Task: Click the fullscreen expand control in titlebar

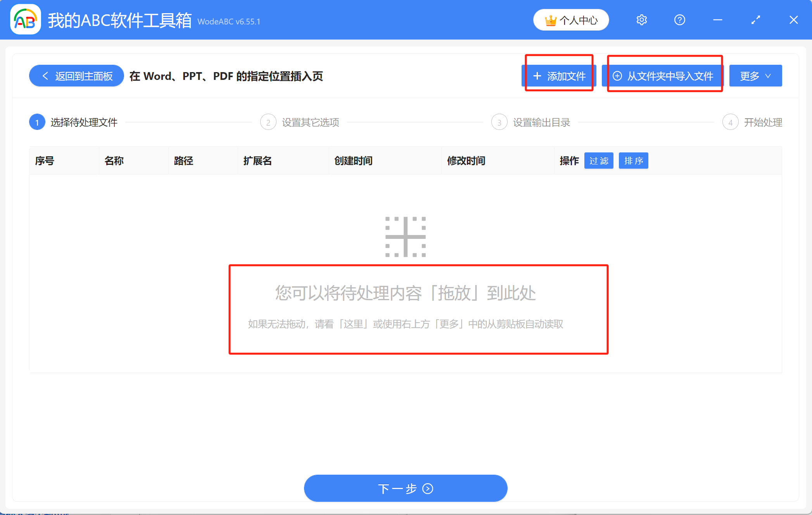Action: coord(755,20)
